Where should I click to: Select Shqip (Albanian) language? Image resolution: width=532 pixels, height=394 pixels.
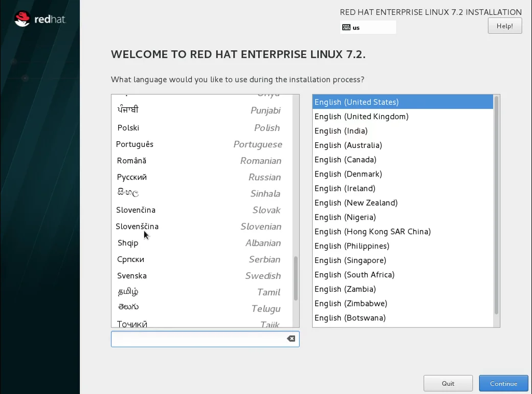pos(202,243)
